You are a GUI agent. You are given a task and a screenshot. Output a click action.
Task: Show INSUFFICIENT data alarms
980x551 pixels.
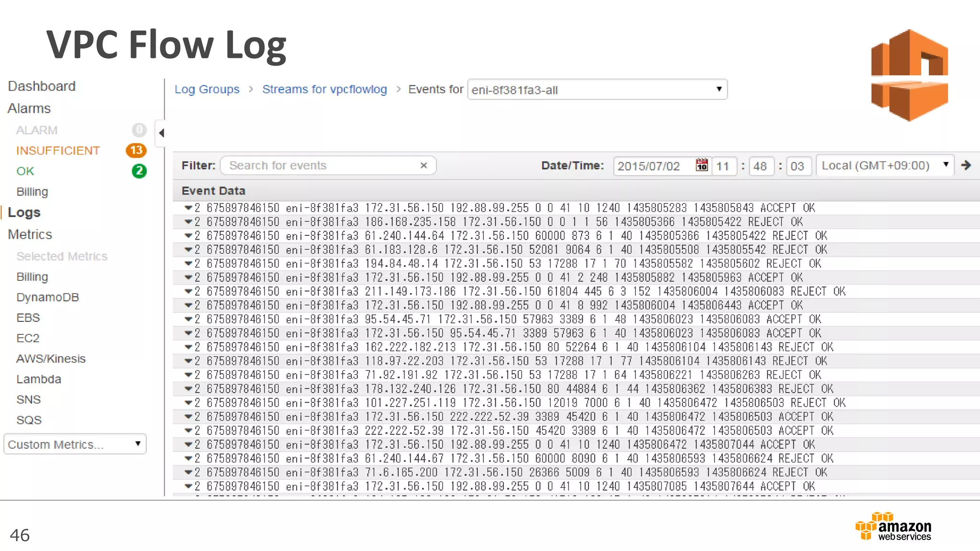point(58,151)
